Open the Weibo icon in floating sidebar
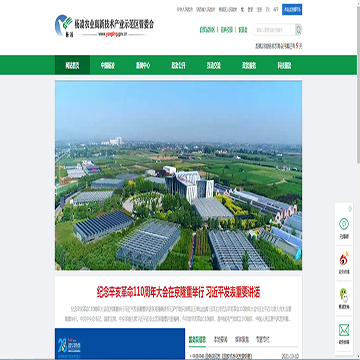Image resolution: width=360 pixels, height=360 pixels. coord(344,259)
